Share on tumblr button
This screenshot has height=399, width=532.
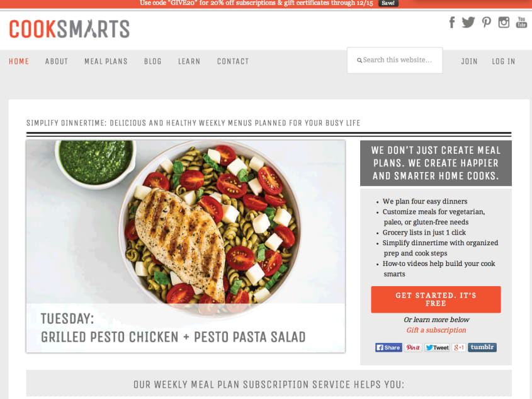tap(482, 347)
